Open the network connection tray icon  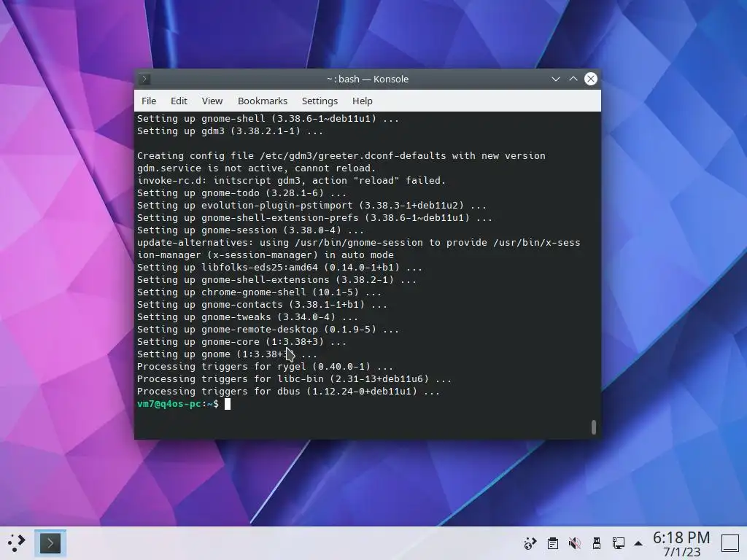pos(619,543)
